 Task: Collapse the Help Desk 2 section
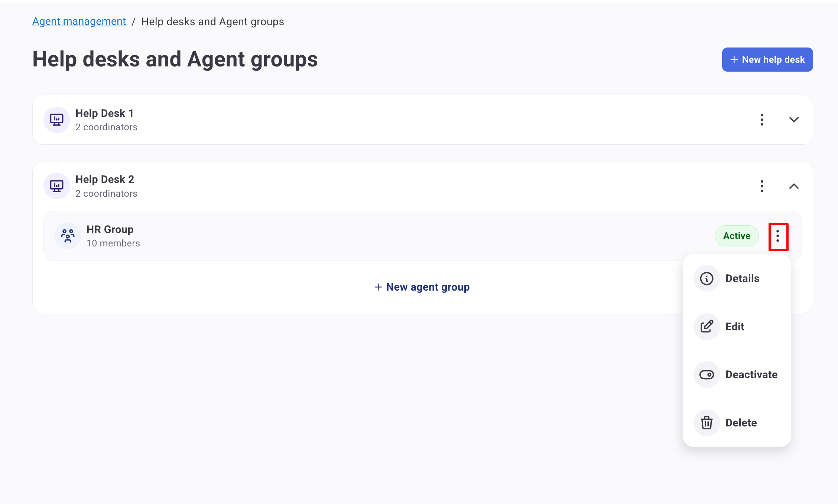click(x=794, y=186)
